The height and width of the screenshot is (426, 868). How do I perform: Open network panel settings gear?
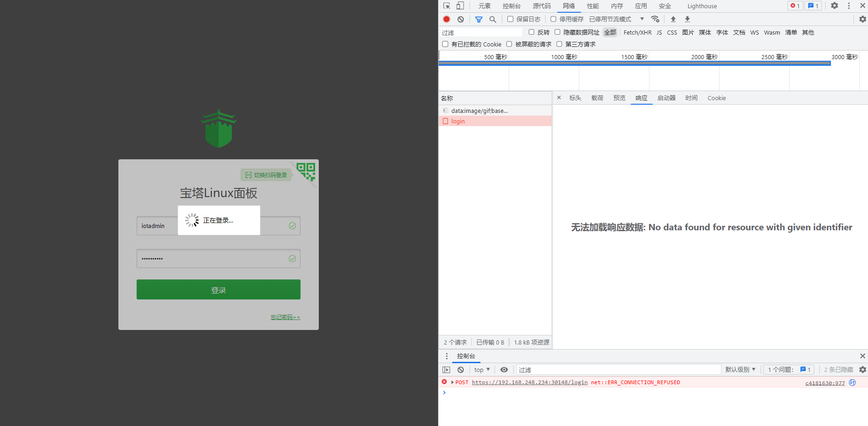coord(863,19)
